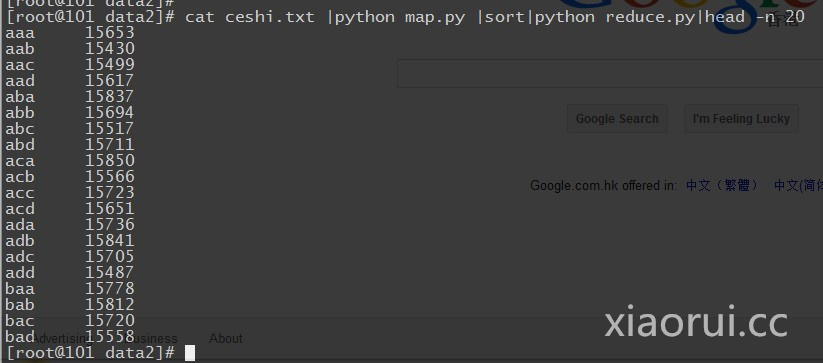Click the Google Search button
This screenshot has height=363, width=823.
click(x=617, y=119)
